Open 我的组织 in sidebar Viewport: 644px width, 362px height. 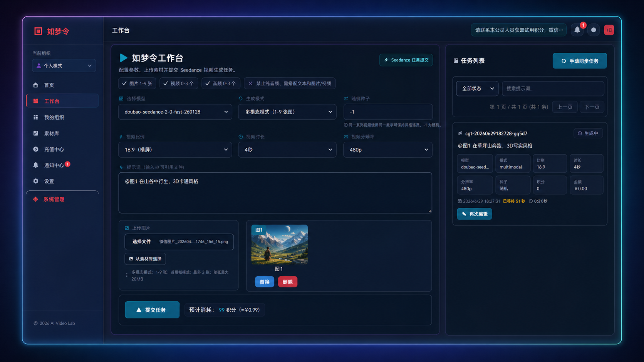(x=62, y=117)
